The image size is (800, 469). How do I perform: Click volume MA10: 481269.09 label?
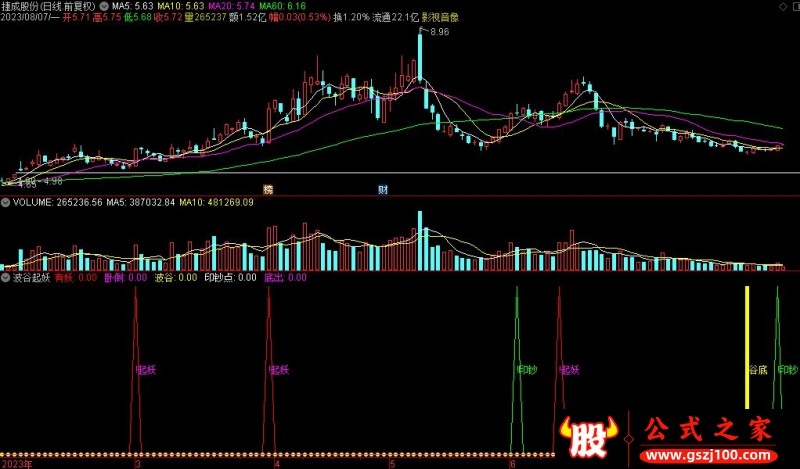tap(216, 203)
